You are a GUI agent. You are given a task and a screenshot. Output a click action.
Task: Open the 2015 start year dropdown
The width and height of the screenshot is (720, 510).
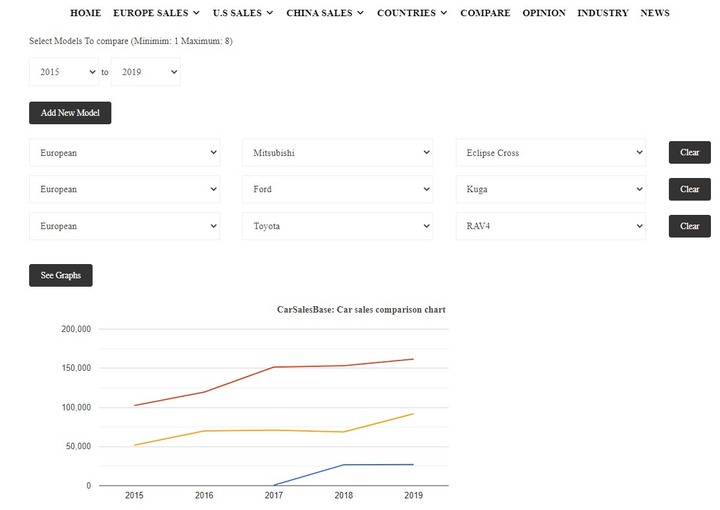(64, 72)
